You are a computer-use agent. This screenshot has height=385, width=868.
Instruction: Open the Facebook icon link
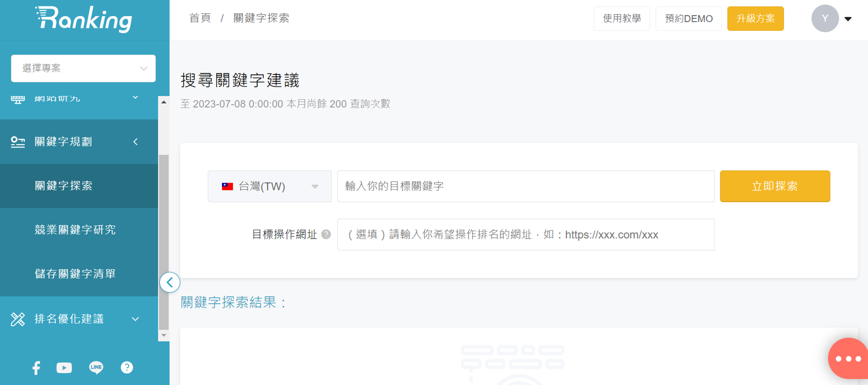[x=37, y=367]
